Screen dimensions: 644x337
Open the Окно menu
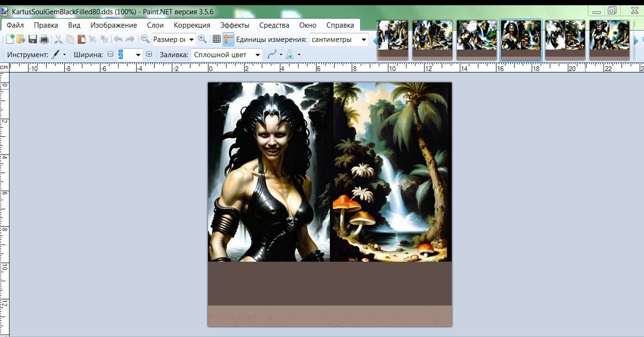tap(308, 25)
